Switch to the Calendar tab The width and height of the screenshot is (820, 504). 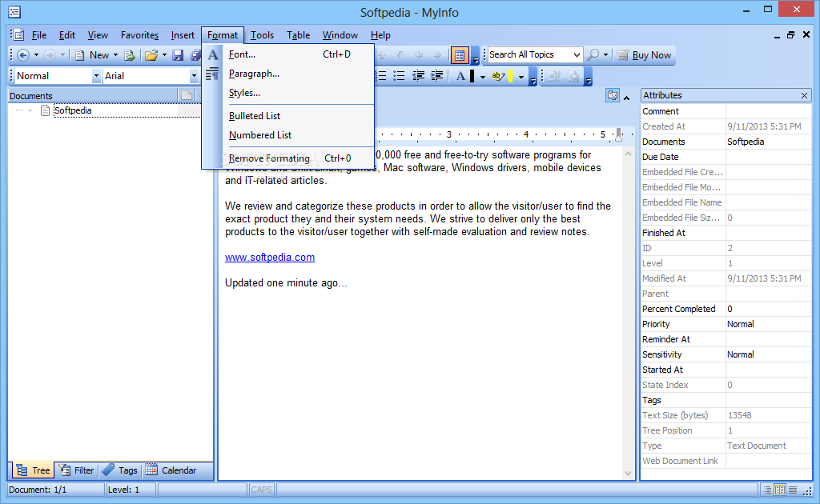pyautogui.click(x=171, y=470)
